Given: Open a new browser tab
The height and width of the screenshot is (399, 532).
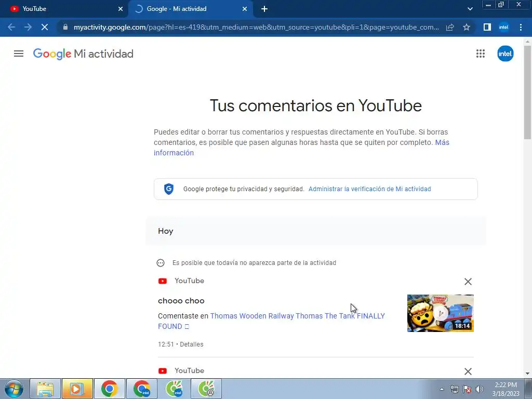Looking at the screenshot, I should [264, 9].
